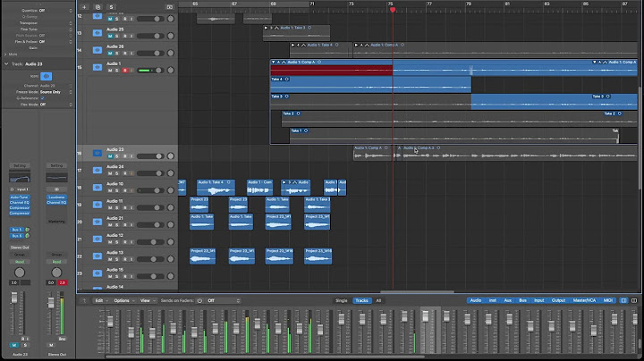Switch mixer to narrow channel strips icon
The width and height of the screenshot is (644, 361).
623,301
